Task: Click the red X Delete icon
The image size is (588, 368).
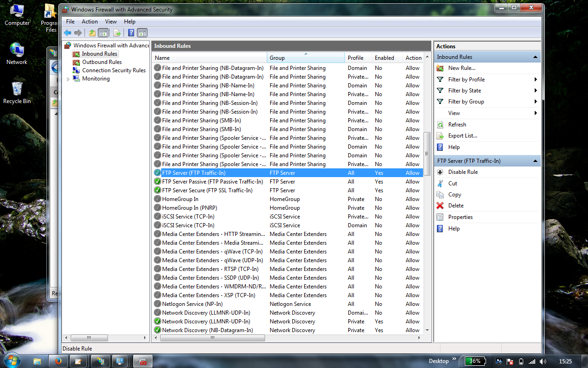Action: point(440,206)
